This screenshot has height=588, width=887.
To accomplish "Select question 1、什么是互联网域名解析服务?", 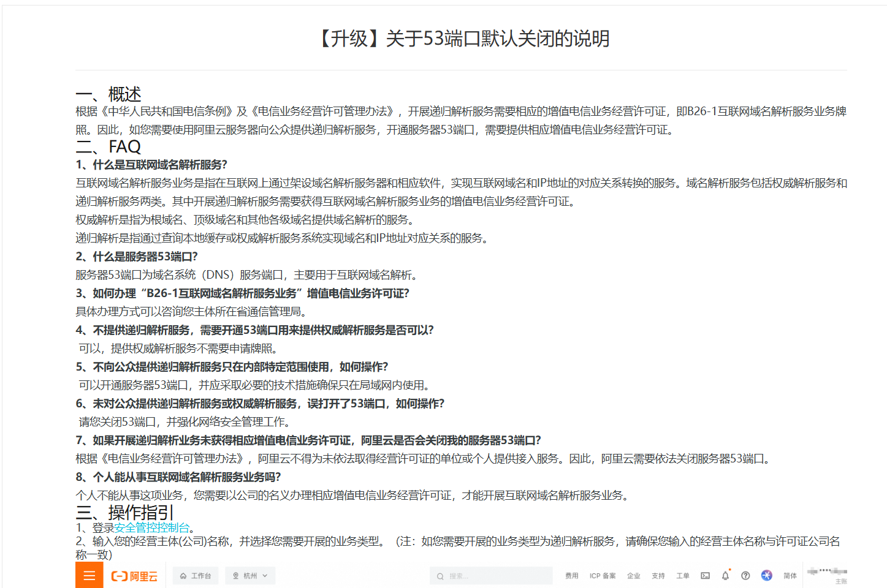I will coord(151,165).
